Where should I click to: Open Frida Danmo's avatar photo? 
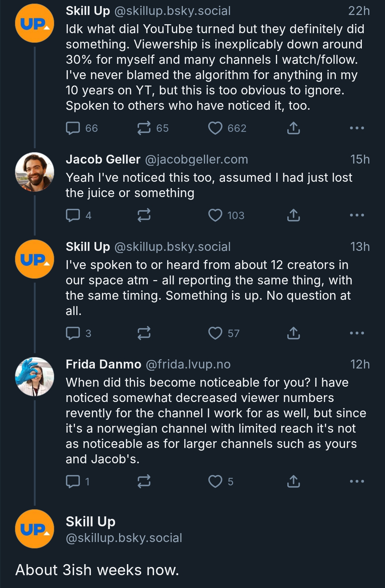click(35, 377)
